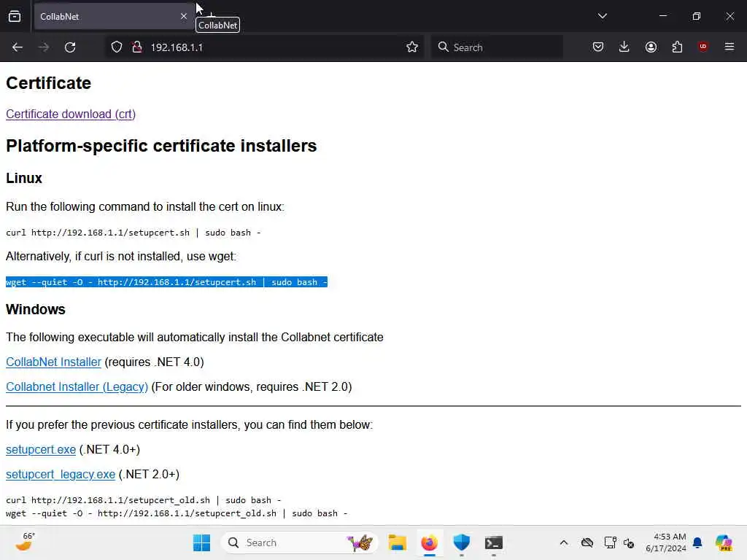Click the Windows section heading
Image resolution: width=747 pixels, height=560 pixels.
(35, 309)
